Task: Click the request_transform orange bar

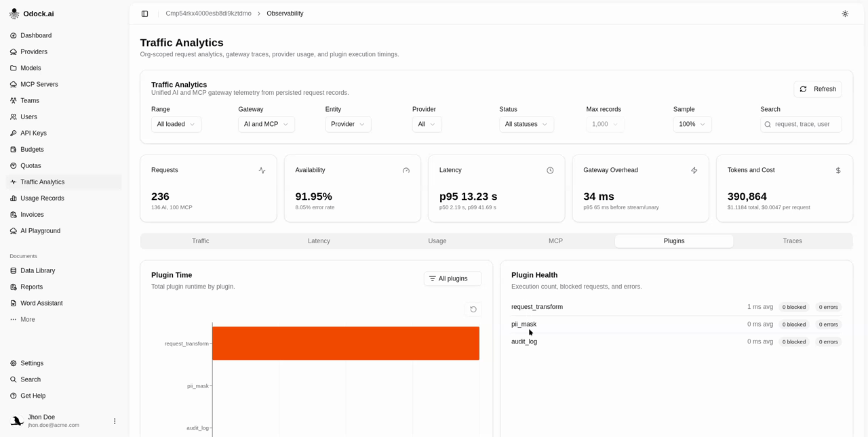Action: coord(346,344)
